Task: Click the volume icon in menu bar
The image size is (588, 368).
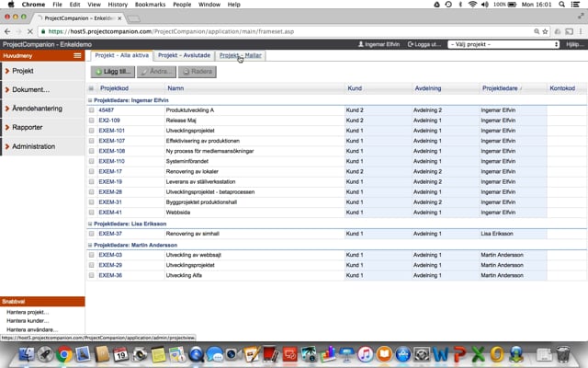Action: coord(485,5)
